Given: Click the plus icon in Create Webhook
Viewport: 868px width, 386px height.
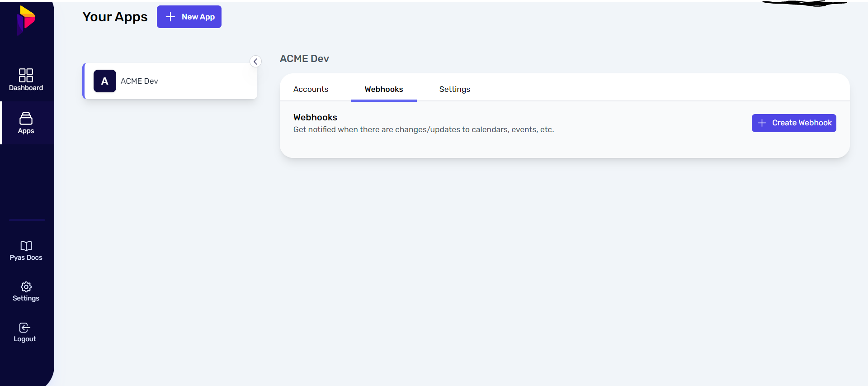Looking at the screenshot, I should point(762,123).
